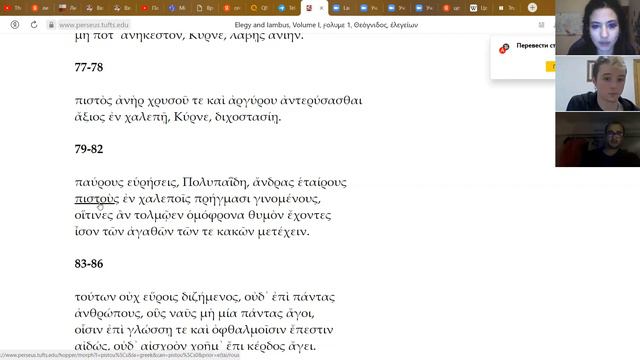Open a new browser tab with plus button
The width and height of the screenshot is (640, 360).
pos(532,7)
